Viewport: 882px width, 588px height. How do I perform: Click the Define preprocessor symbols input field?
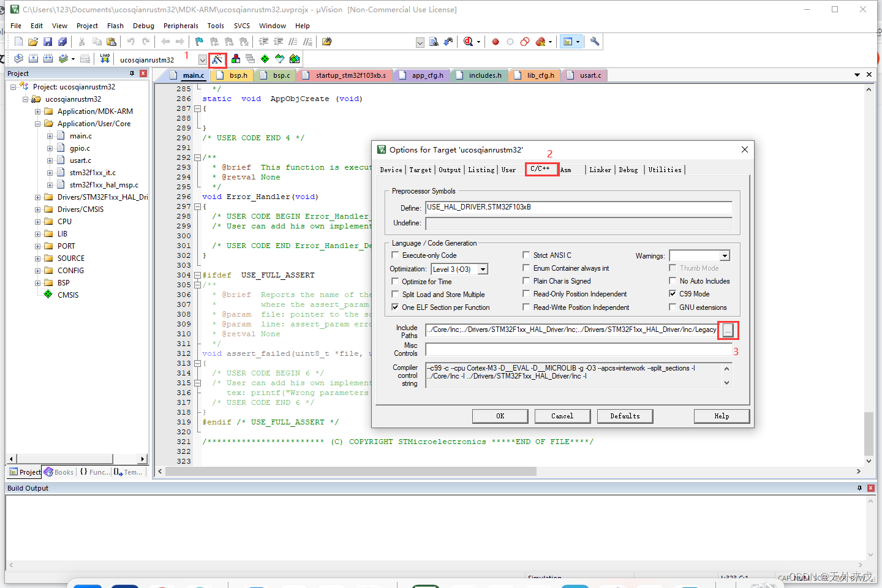579,207
